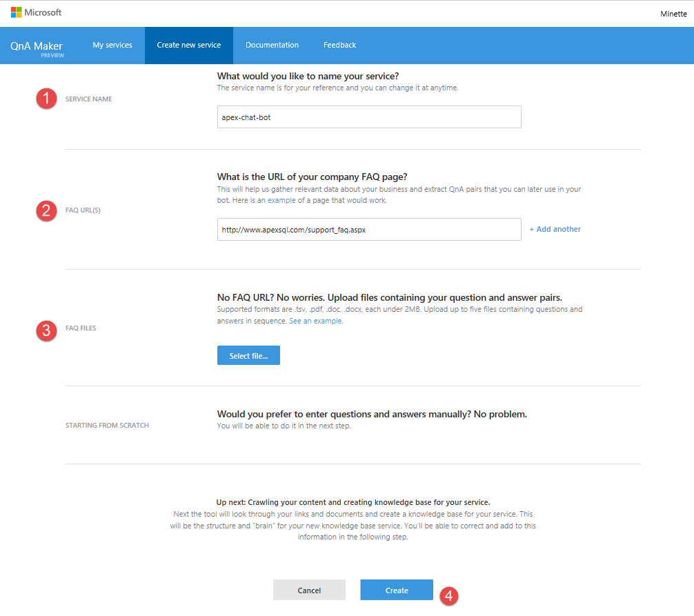Click the FAQ URL(S) section label
This screenshot has height=616, width=694.
point(83,210)
